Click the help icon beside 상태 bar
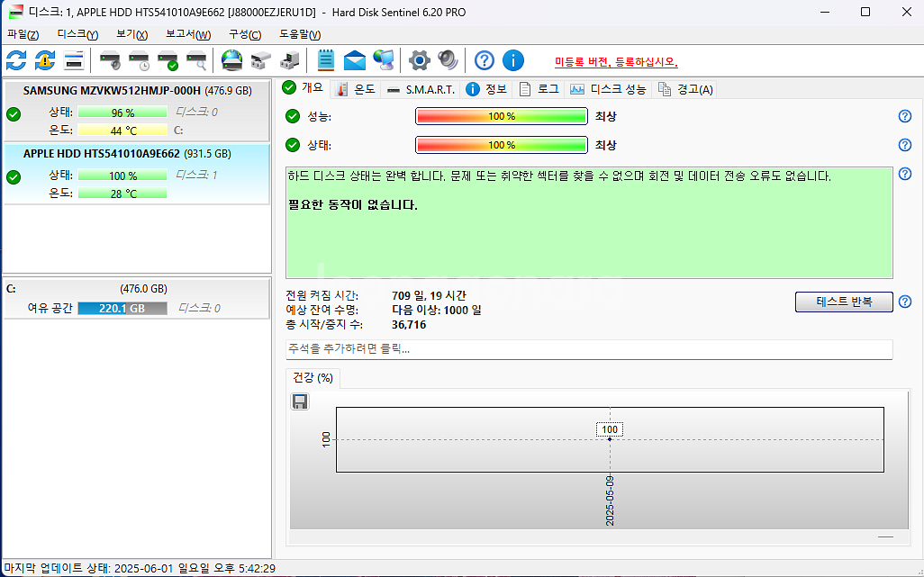The image size is (924, 577). pyautogui.click(x=905, y=145)
